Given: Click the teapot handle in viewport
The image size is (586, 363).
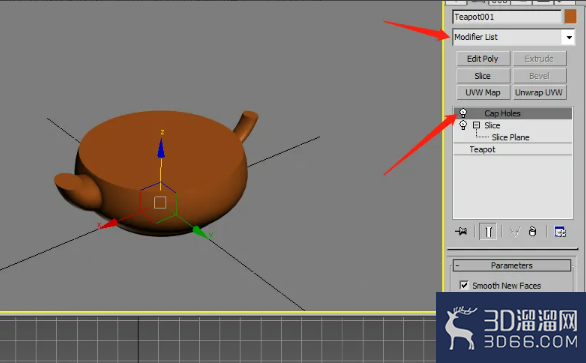Looking at the screenshot, I should click(x=246, y=125).
